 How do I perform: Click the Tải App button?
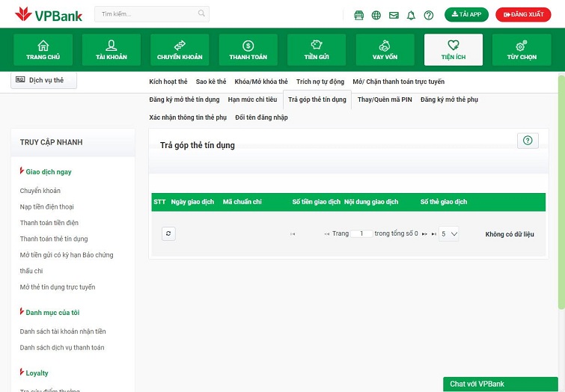(466, 14)
